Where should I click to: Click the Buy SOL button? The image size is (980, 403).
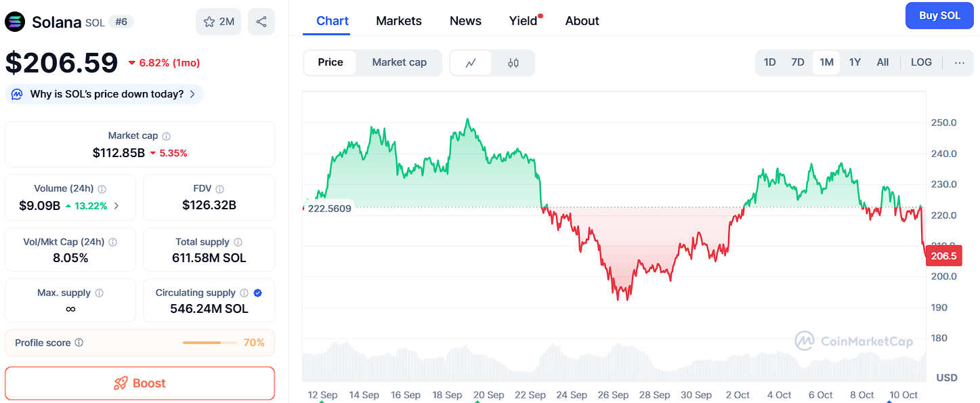point(939,16)
